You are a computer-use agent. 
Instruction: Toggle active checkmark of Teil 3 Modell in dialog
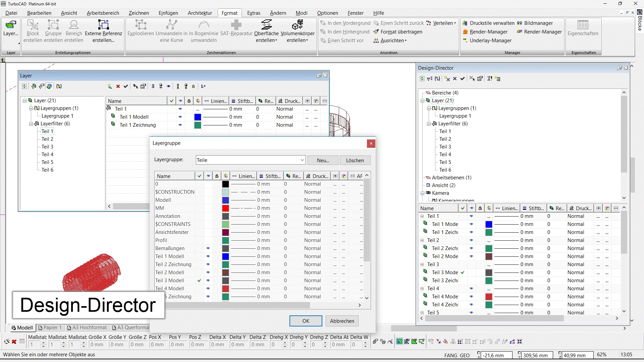click(x=199, y=281)
